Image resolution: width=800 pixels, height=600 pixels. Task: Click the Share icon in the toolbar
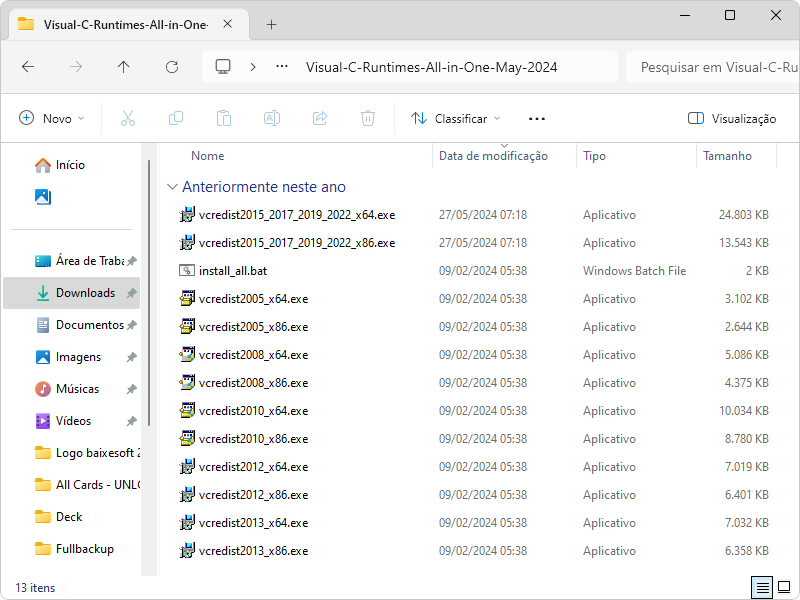[x=320, y=118]
